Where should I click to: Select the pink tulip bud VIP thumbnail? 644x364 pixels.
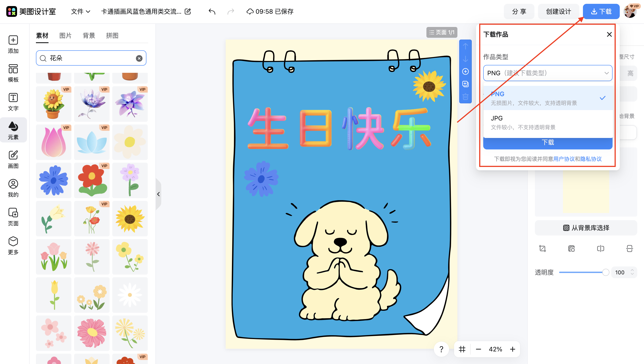click(53, 142)
